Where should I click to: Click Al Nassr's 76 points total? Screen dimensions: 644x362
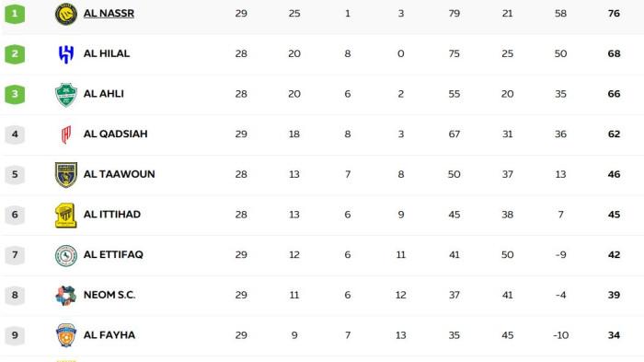614,14
